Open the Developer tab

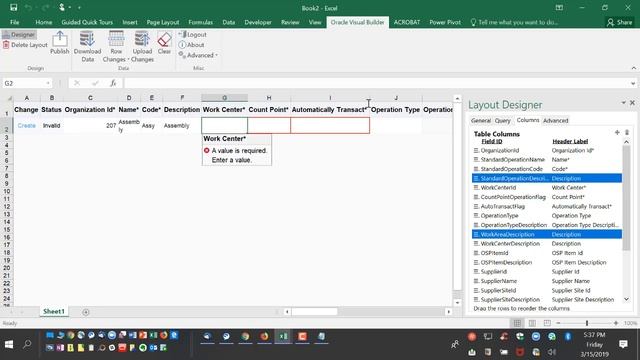coord(258,22)
